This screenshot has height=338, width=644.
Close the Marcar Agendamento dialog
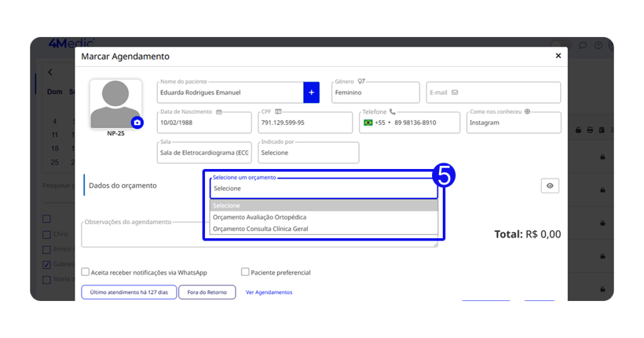point(558,56)
